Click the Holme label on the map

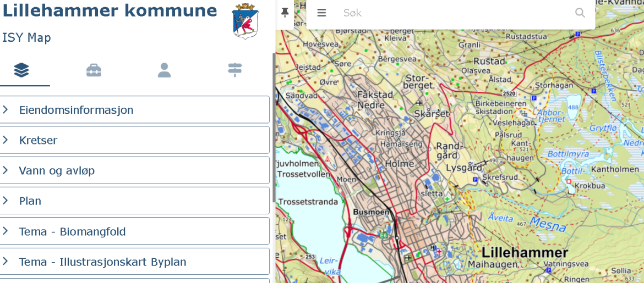point(399,164)
